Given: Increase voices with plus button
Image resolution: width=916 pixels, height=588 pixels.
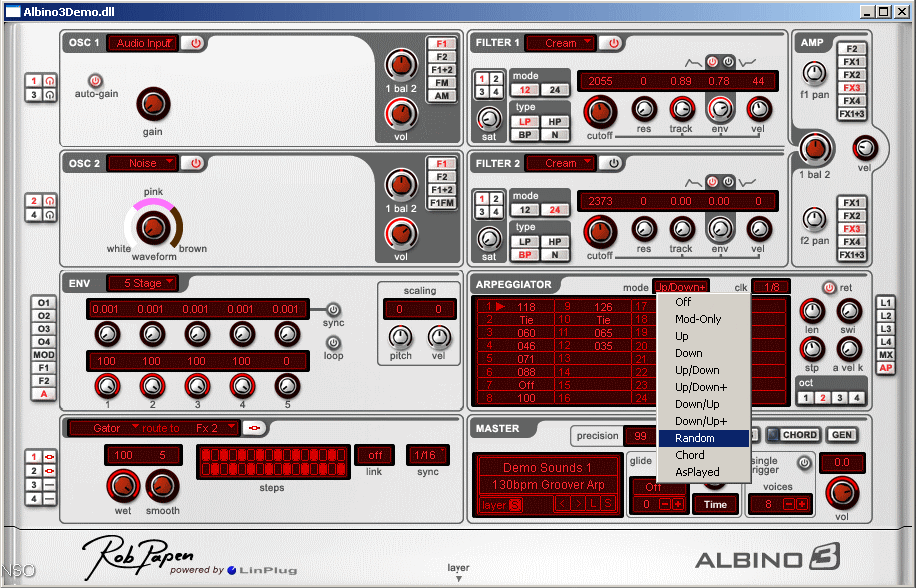Looking at the screenshot, I should tap(802, 504).
